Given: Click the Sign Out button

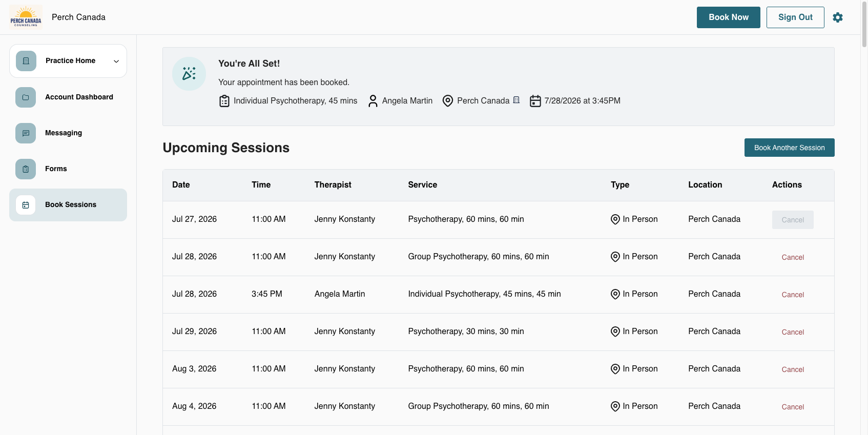Looking at the screenshot, I should tap(795, 17).
